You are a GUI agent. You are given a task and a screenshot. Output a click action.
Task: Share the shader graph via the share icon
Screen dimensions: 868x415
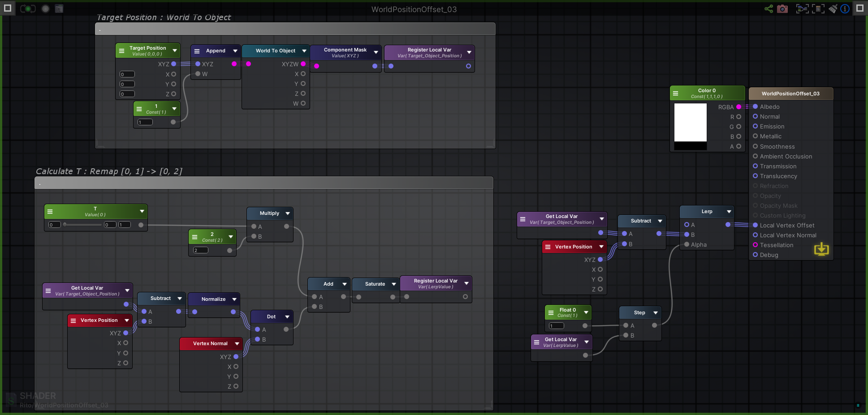768,9
